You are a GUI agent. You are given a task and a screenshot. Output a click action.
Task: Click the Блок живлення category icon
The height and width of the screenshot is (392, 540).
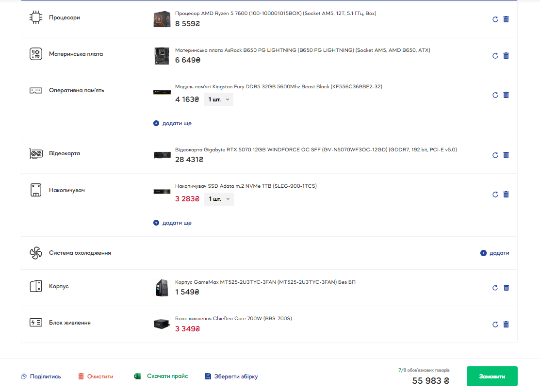point(36,323)
